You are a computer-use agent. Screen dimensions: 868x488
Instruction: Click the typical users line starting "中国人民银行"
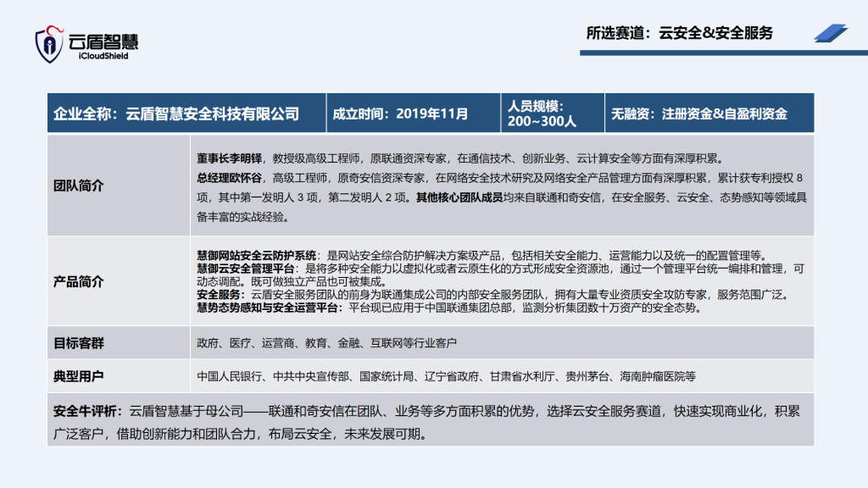coord(446,377)
